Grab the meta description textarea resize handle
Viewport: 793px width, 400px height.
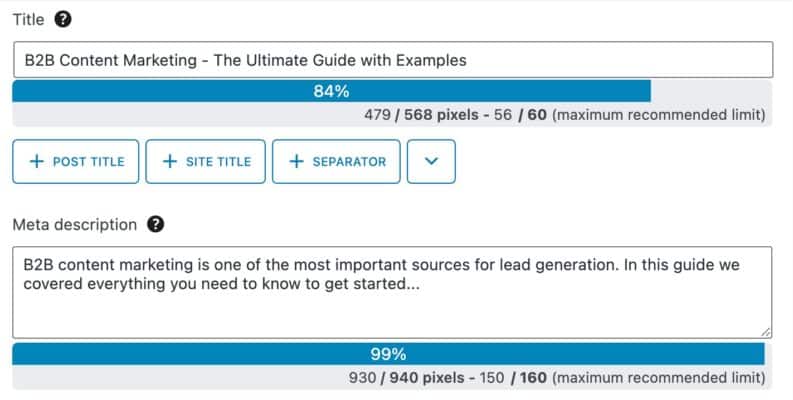766,332
